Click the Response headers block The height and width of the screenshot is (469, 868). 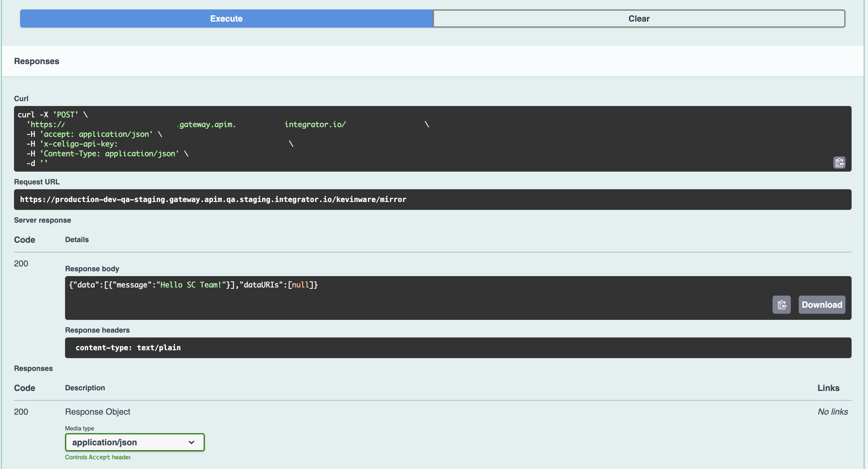[x=97, y=330]
